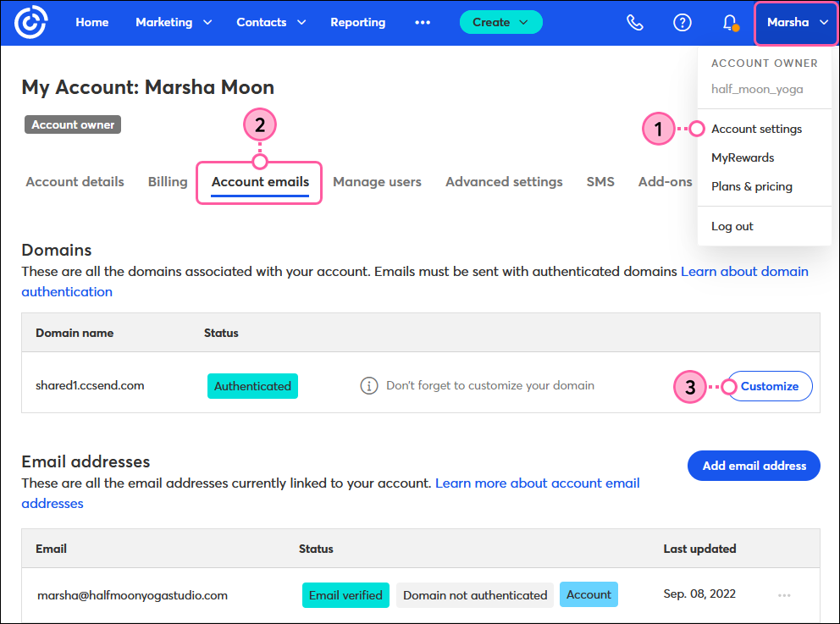Click Customize for shared1.ccsend.com
Image resolution: width=840 pixels, height=624 pixels.
(x=768, y=385)
